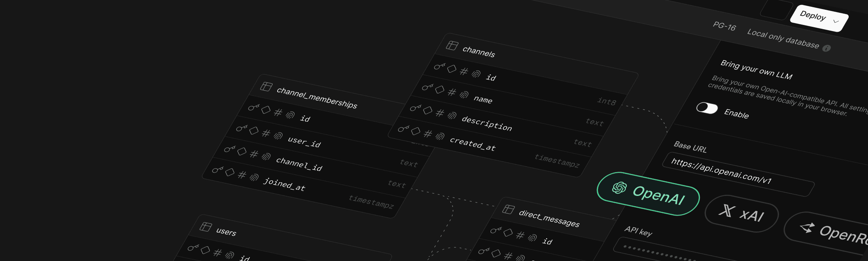Click the table icon next to channels

click(452, 45)
